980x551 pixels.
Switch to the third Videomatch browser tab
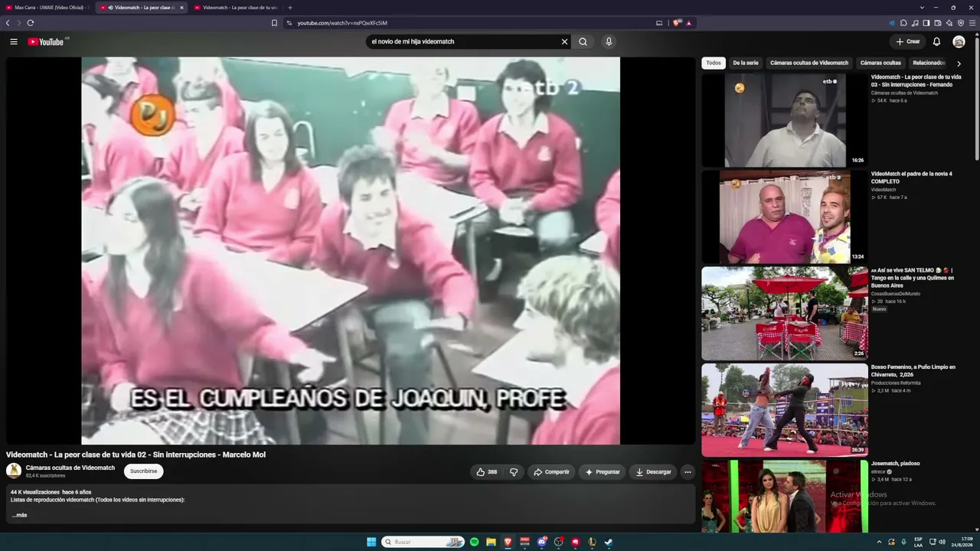point(236,8)
